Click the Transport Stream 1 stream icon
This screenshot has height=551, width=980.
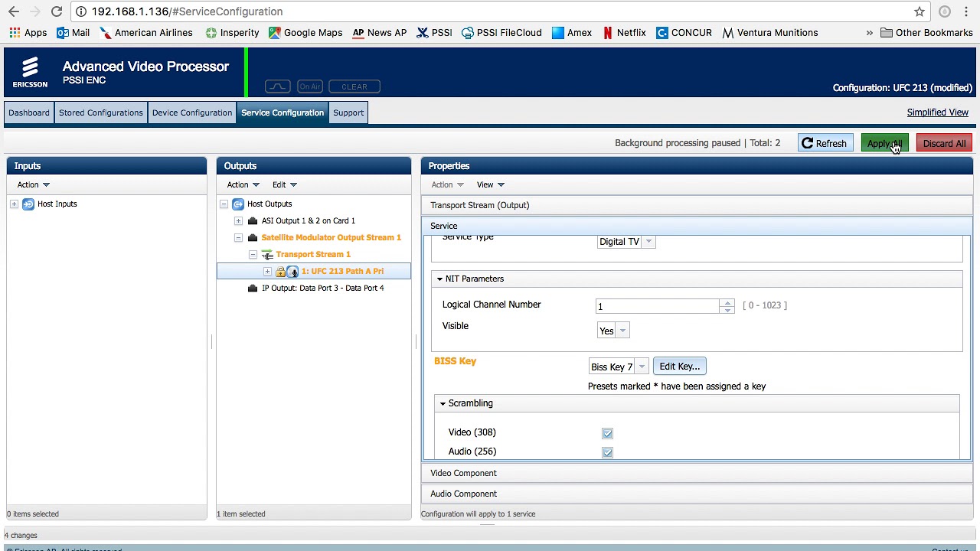coord(267,255)
